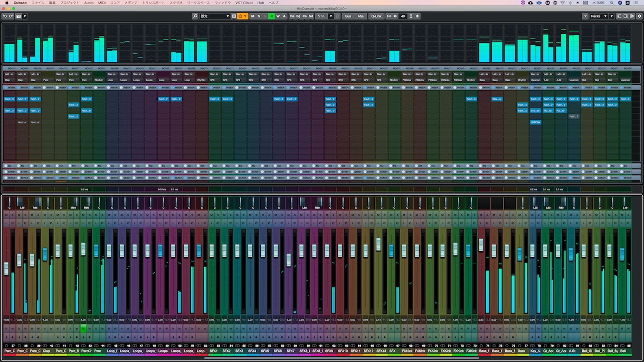Viewport: 644px width, 362px height.
Task: Click the redo arrow icon in toolbar
Action: click(11, 16)
